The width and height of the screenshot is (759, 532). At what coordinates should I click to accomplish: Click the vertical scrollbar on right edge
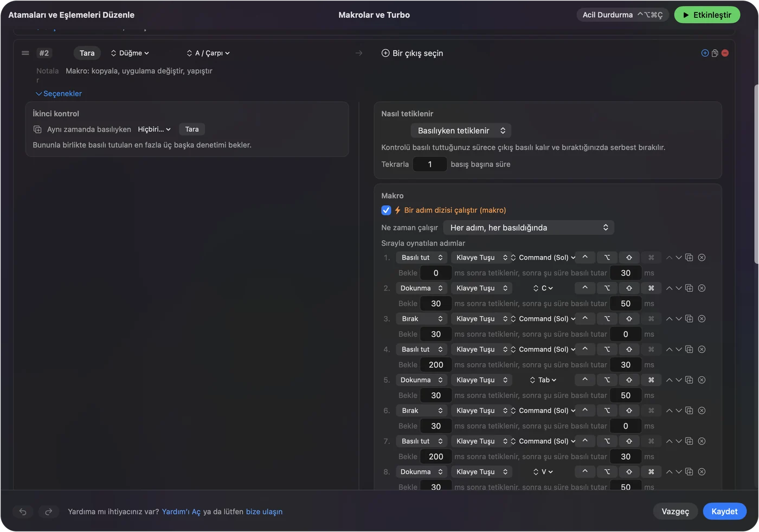point(756,174)
